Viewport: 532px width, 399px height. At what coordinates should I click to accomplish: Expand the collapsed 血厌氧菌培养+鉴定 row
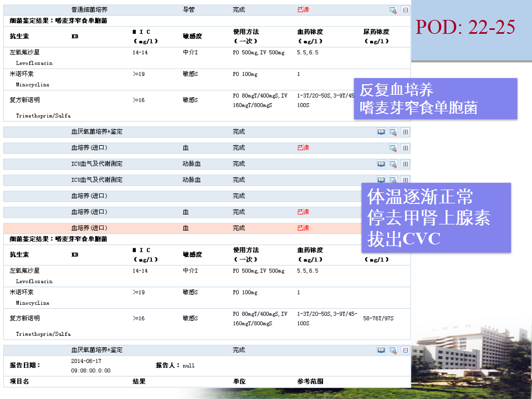coord(405,132)
